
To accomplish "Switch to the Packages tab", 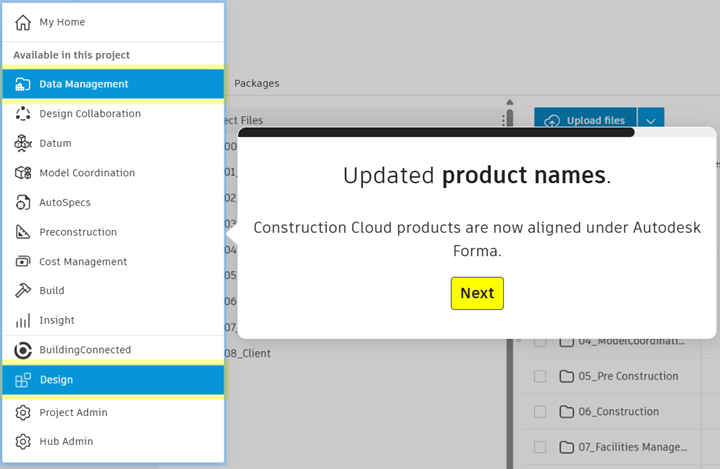I will coord(256,84).
